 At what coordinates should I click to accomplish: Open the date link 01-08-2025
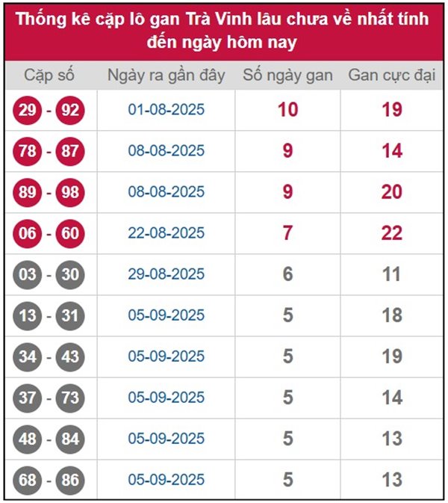pos(166,111)
